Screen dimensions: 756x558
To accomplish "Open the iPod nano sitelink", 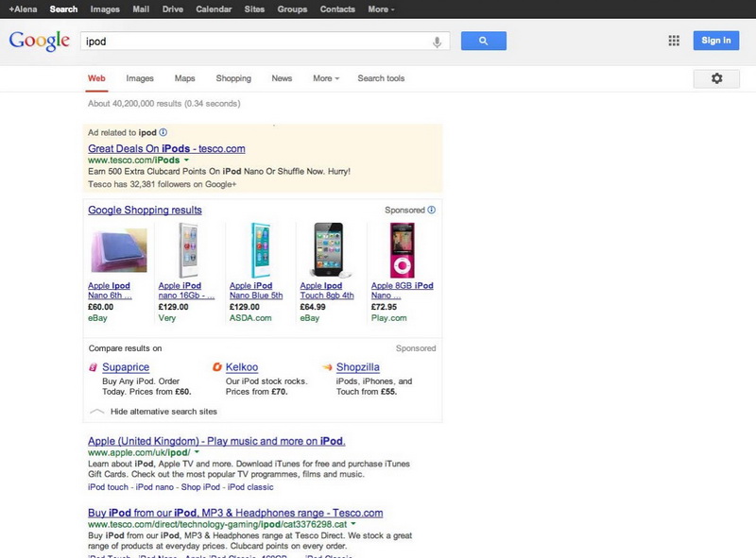I will [155, 487].
